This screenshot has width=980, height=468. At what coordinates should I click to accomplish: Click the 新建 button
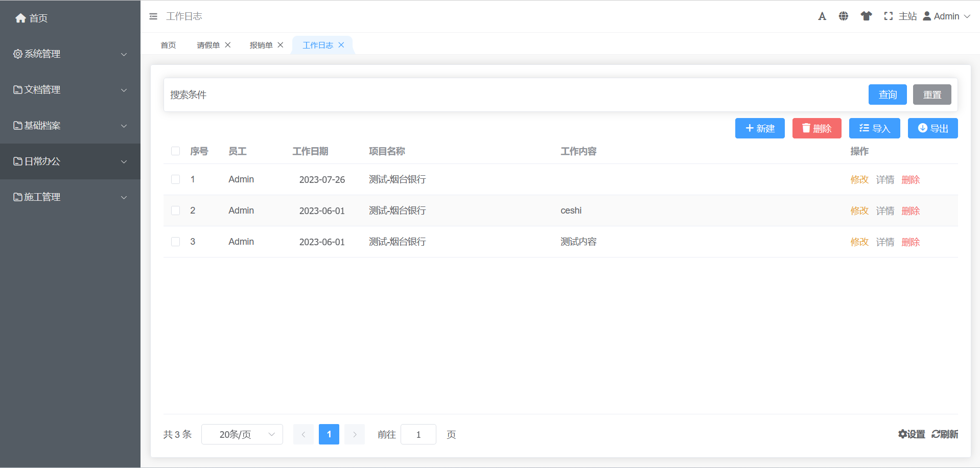click(x=760, y=128)
